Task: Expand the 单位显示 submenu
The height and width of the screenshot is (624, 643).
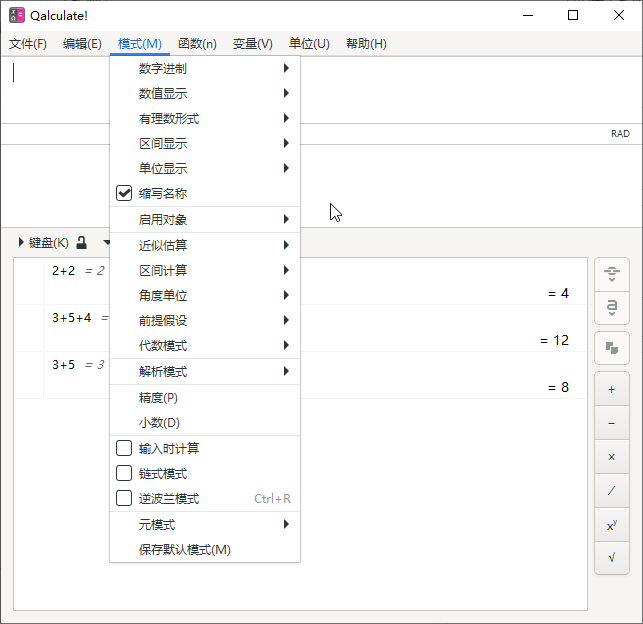Action: (205, 169)
